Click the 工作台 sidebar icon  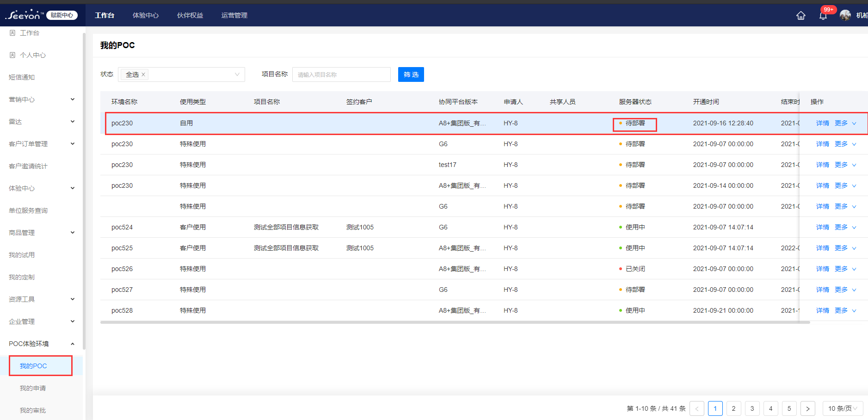click(x=12, y=33)
